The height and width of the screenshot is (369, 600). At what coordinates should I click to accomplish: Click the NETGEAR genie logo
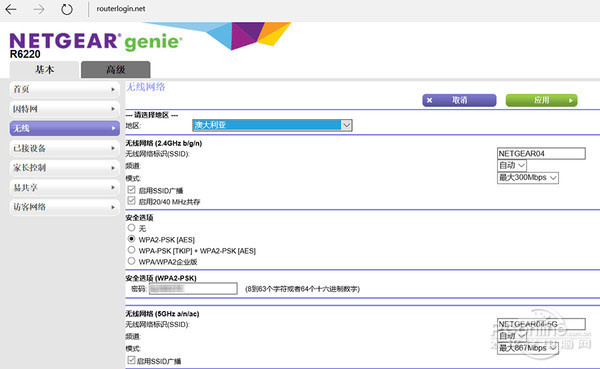click(x=96, y=41)
